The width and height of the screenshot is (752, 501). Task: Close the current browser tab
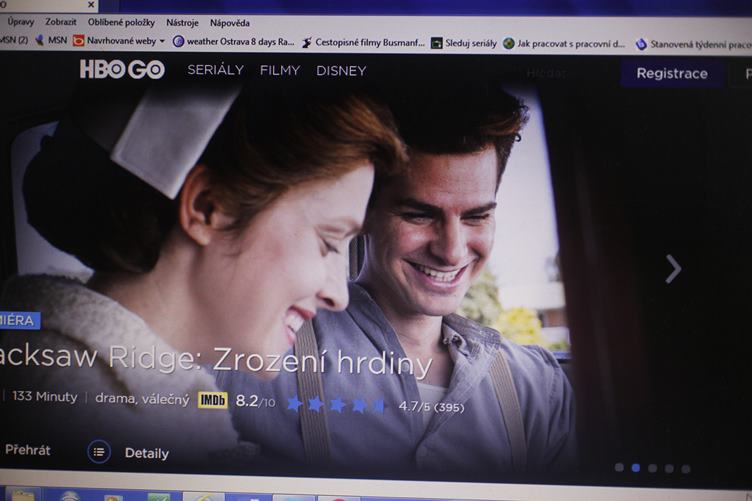click(91, 4)
